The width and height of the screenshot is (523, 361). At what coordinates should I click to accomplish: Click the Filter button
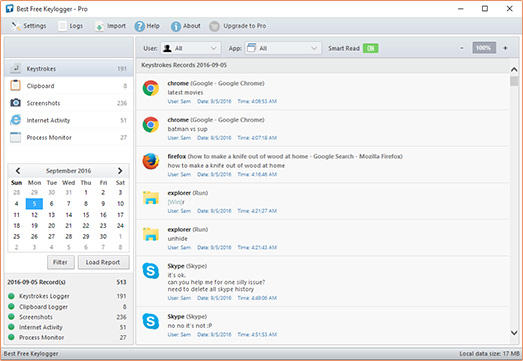click(60, 262)
